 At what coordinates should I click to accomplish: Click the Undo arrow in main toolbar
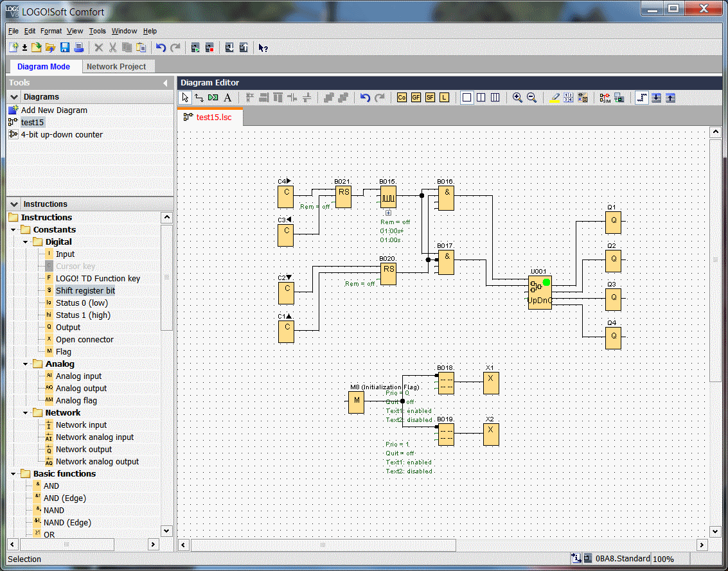pyautogui.click(x=161, y=48)
